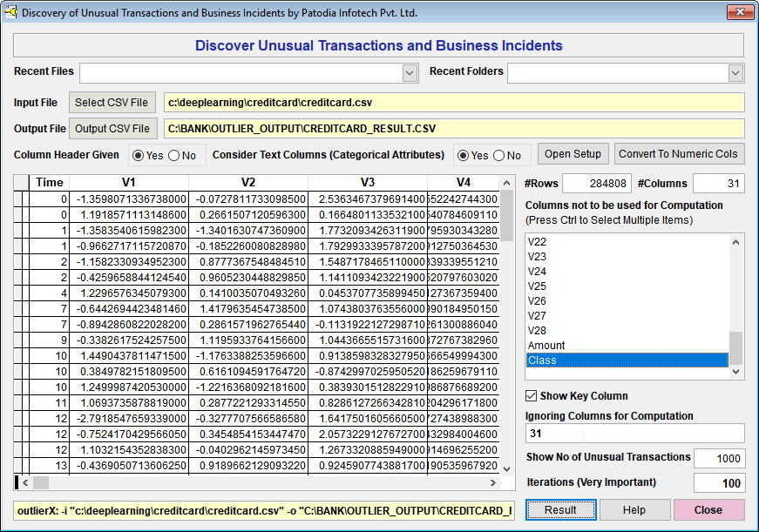
Task: Expand the Recent Folders dropdown
Action: 735,73
